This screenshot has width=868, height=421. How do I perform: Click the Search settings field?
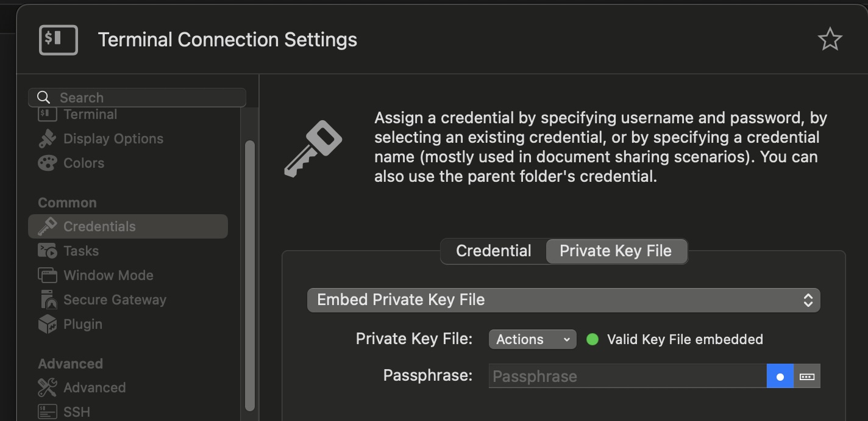point(137,98)
